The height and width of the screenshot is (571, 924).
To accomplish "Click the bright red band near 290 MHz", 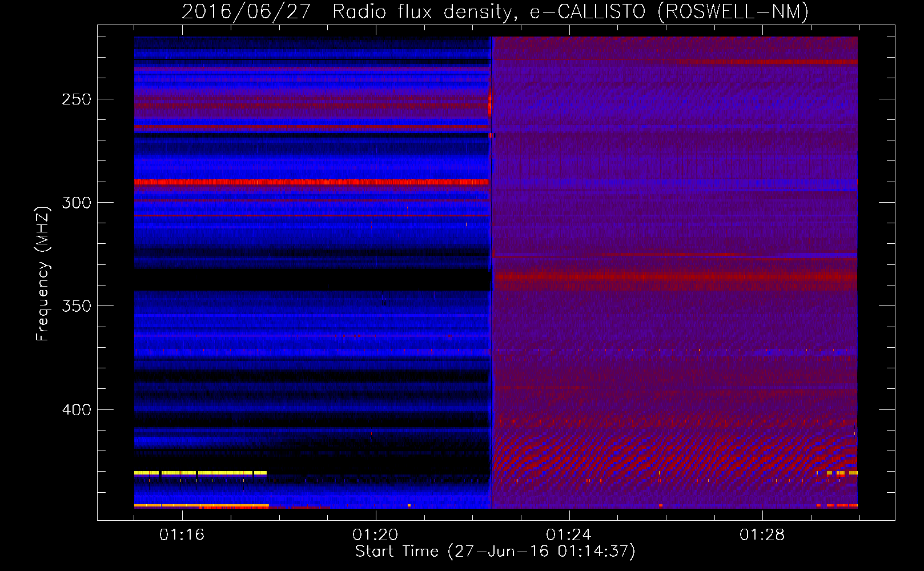I will (x=312, y=182).
